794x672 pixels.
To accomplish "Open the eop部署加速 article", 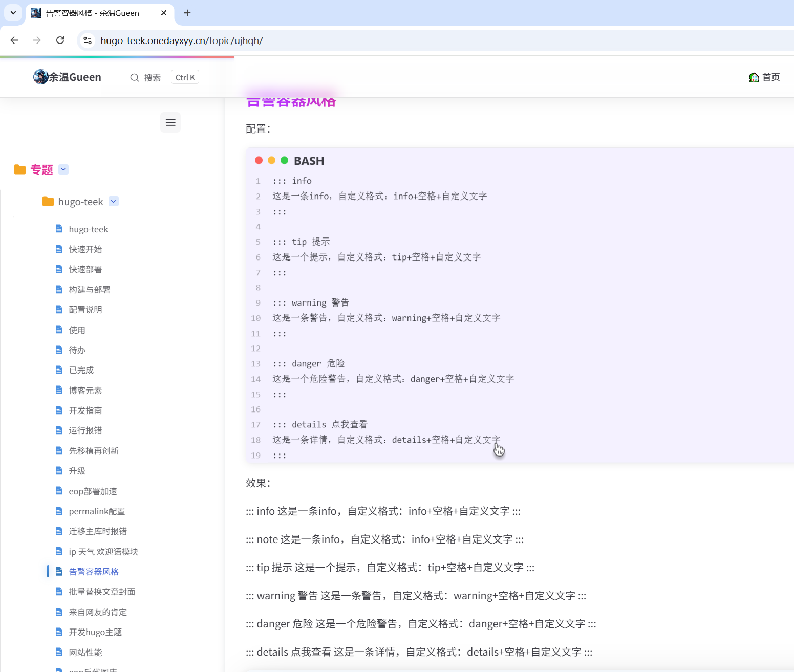I will (x=93, y=491).
